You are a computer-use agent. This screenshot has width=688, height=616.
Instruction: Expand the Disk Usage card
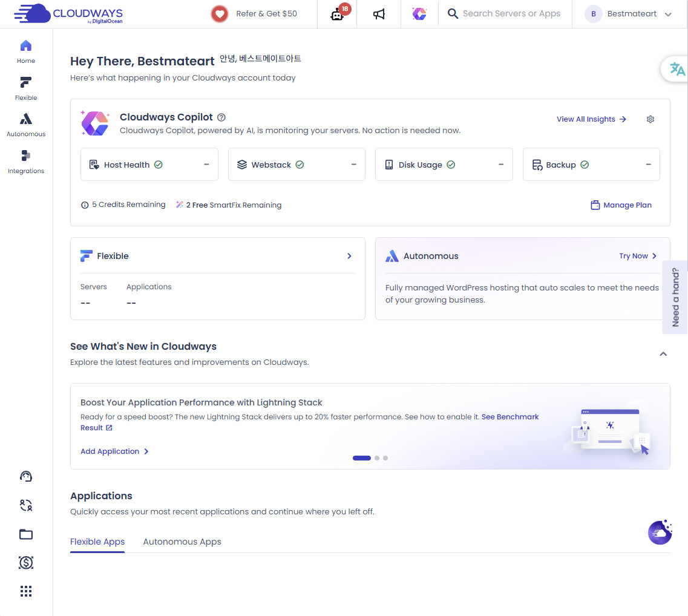[501, 165]
